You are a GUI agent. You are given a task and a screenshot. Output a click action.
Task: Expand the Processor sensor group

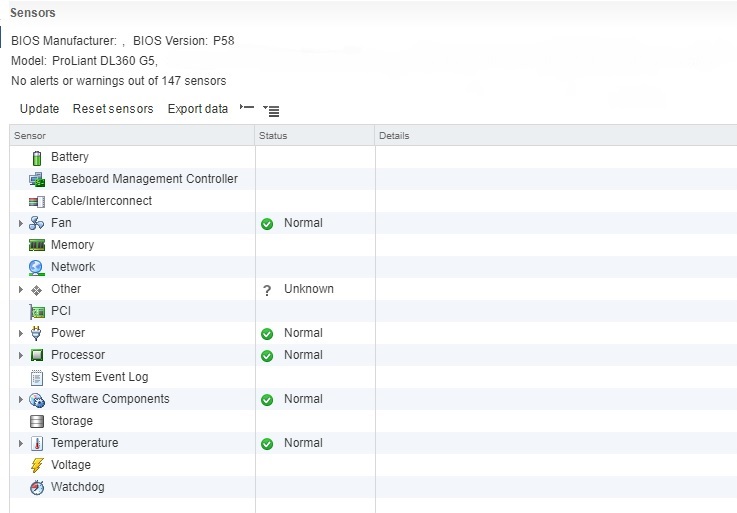(21, 355)
